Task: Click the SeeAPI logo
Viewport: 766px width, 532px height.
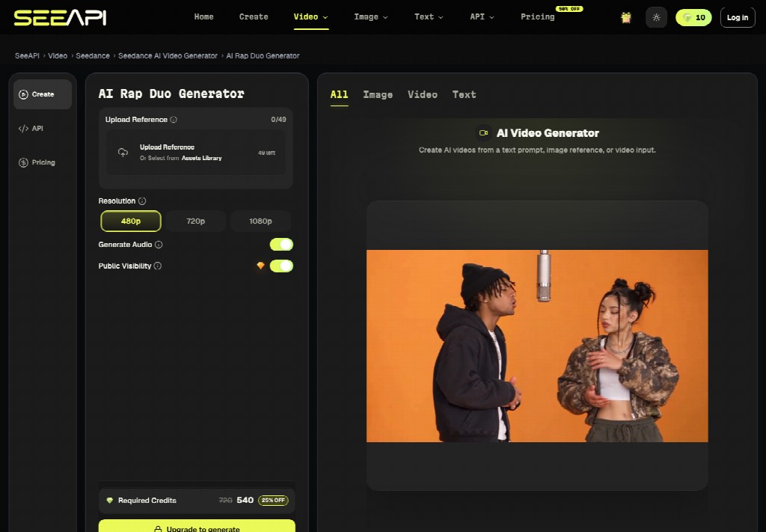Action: [60, 18]
